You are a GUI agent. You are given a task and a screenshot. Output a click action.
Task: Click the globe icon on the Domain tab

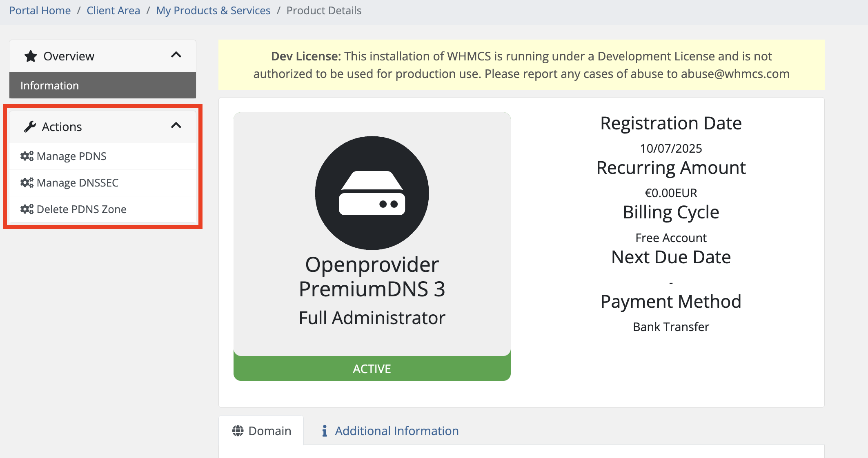coord(238,431)
